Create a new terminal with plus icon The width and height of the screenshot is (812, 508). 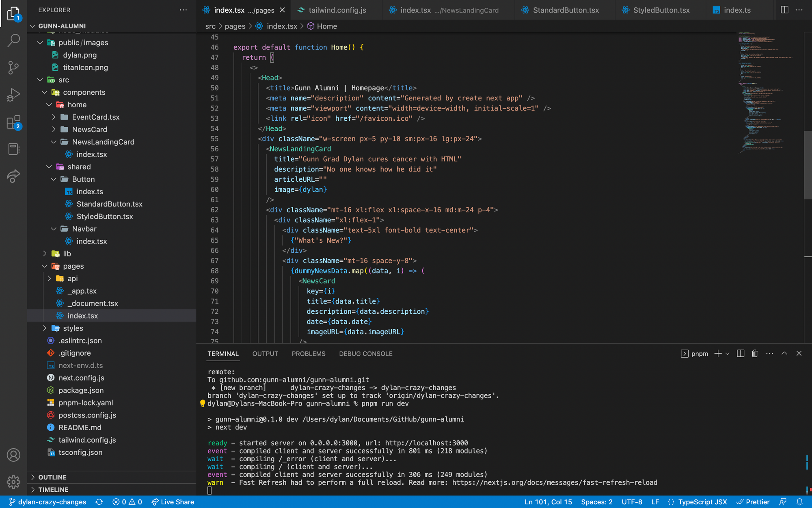click(718, 354)
